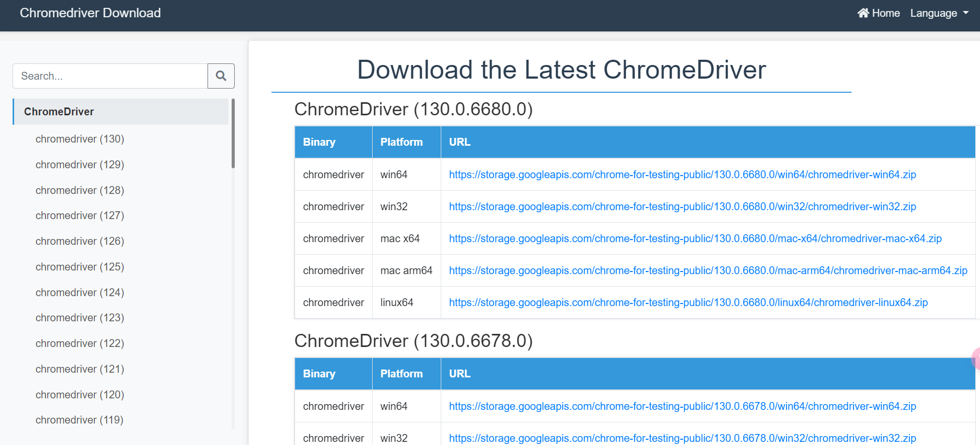Click the sidebar list scrollbar thumb

(x=233, y=133)
